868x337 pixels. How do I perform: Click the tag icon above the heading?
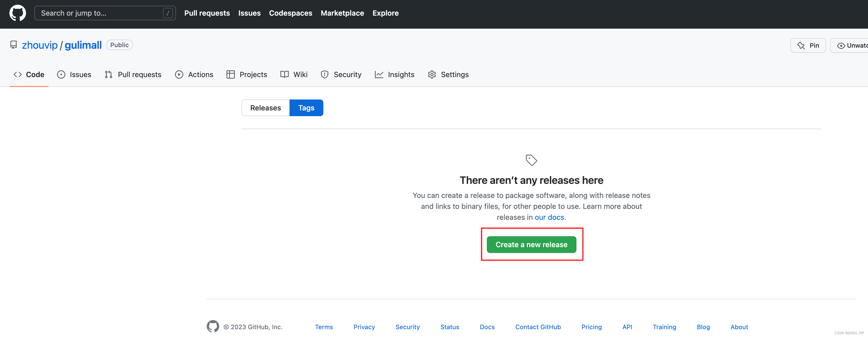click(531, 160)
